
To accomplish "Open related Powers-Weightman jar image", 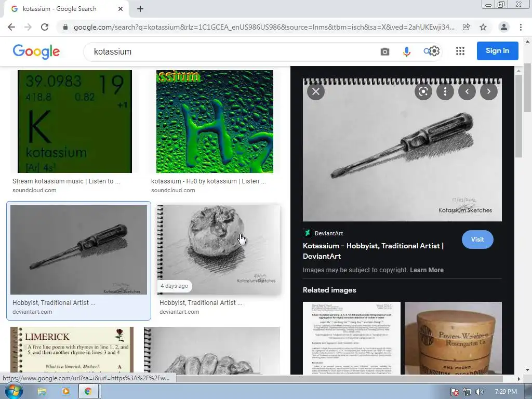I will point(453,338).
